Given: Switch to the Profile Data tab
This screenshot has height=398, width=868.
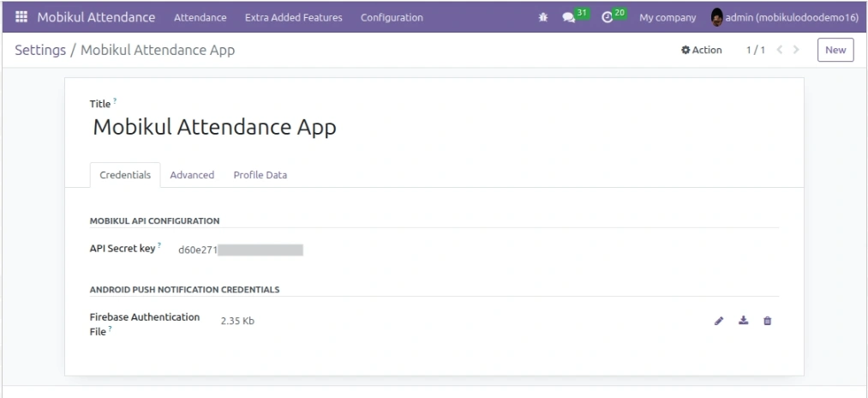Looking at the screenshot, I should coord(260,175).
